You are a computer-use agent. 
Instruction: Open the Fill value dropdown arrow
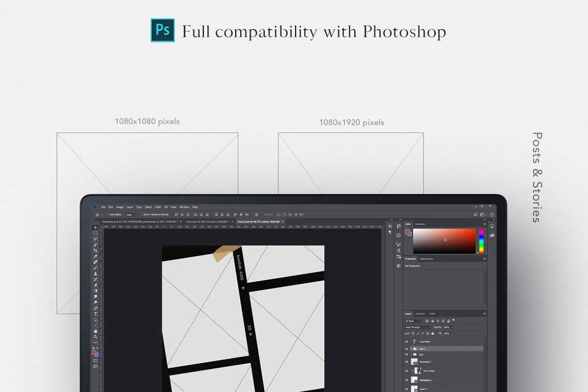(453, 333)
